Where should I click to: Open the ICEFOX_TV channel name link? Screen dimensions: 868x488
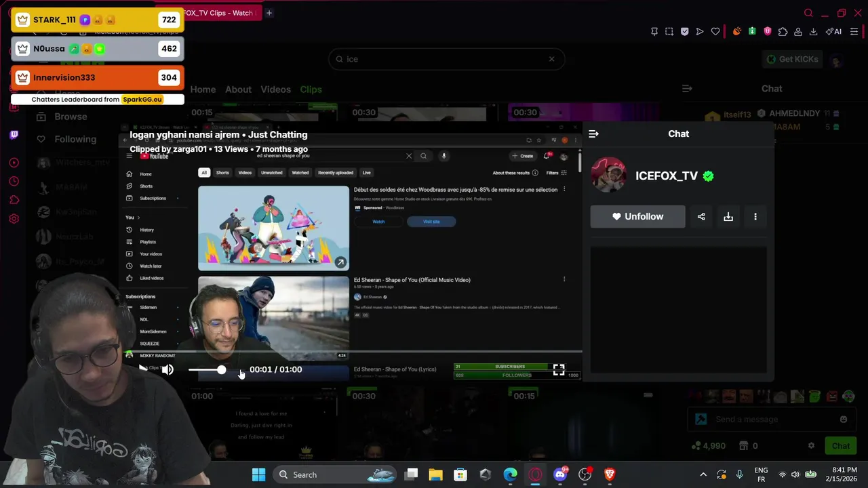click(667, 176)
